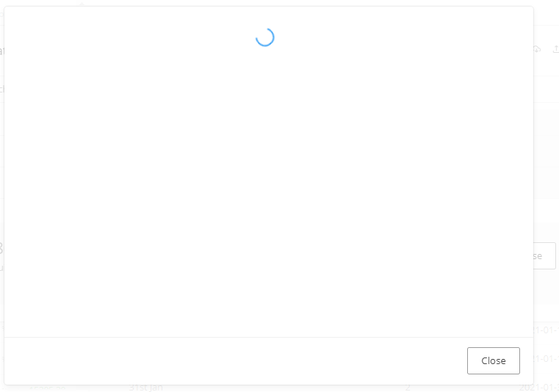Click the faded "2" value in the bottom row
The width and height of the screenshot is (559, 392).
click(x=408, y=388)
